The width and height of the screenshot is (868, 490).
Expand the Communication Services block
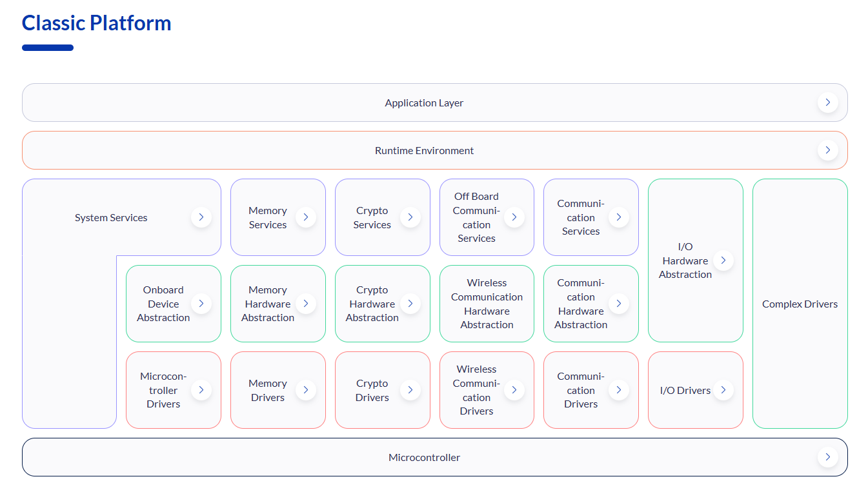tap(619, 217)
